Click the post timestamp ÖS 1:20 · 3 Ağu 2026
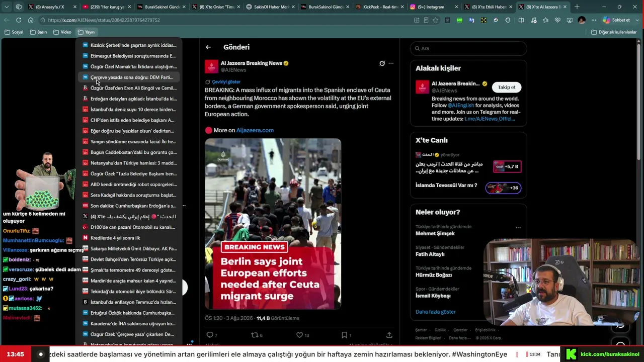644x362 pixels. point(228,318)
